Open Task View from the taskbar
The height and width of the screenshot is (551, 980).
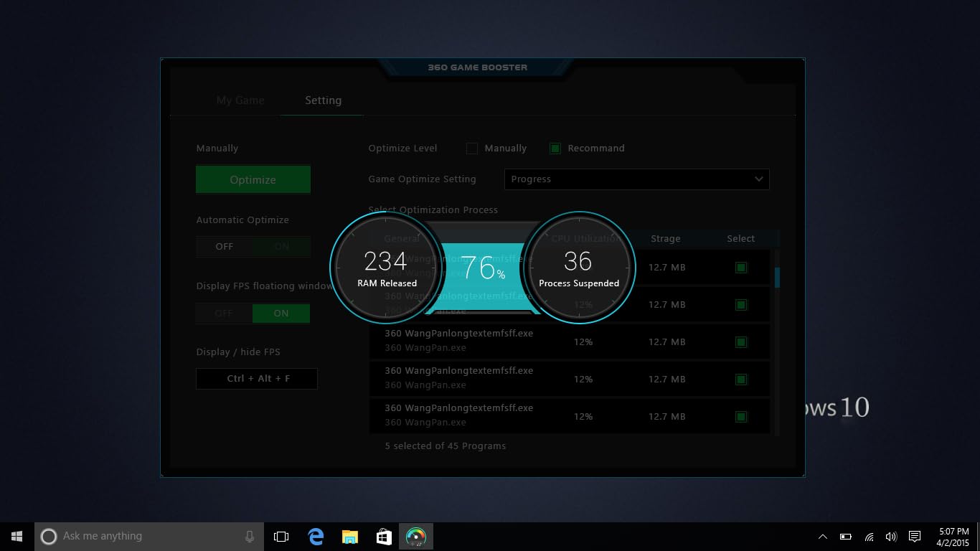click(x=281, y=536)
